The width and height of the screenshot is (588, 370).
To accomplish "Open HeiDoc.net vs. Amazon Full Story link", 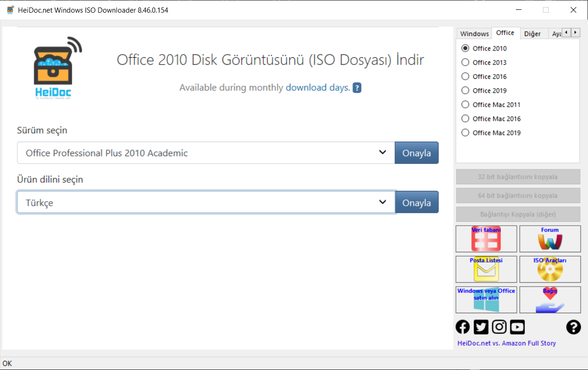I will (x=506, y=343).
